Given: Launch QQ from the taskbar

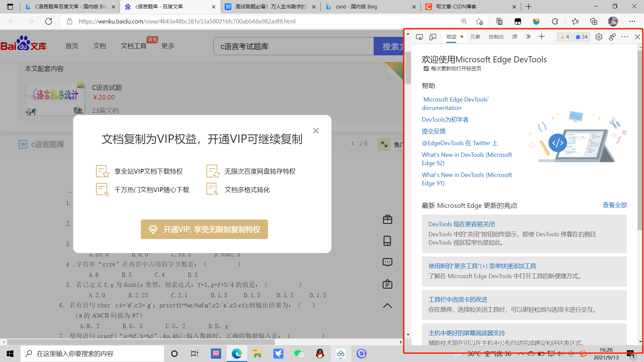Looking at the screenshot, I should click(x=320, y=354).
